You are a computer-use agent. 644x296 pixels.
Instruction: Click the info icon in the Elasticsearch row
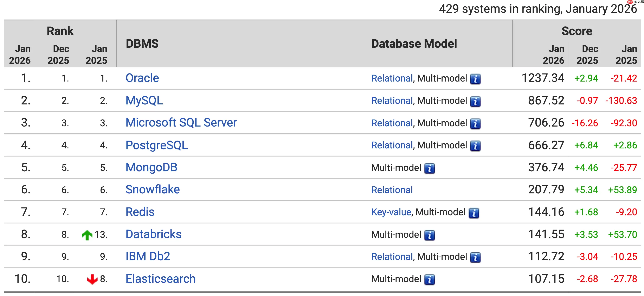pyautogui.click(x=429, y=279)
